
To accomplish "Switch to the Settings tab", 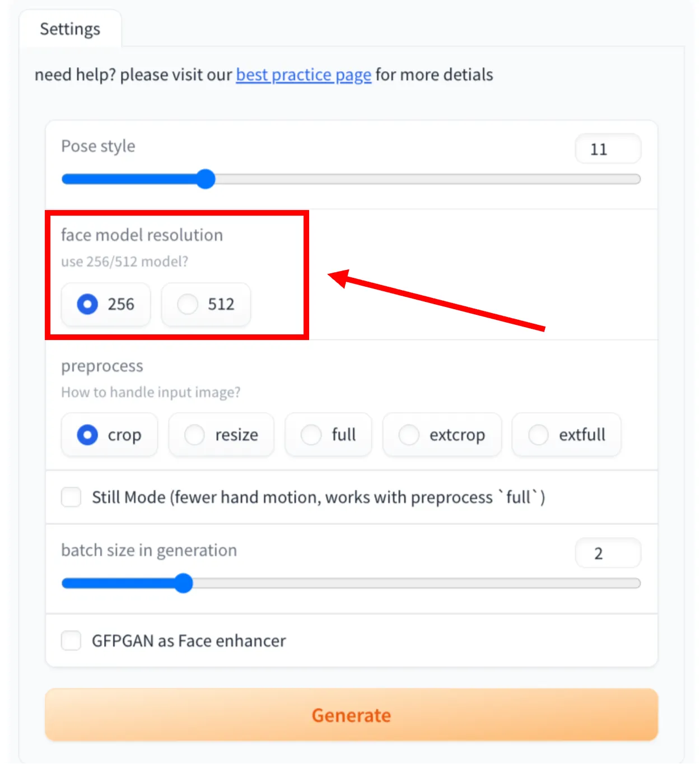I will click(70, 29).
